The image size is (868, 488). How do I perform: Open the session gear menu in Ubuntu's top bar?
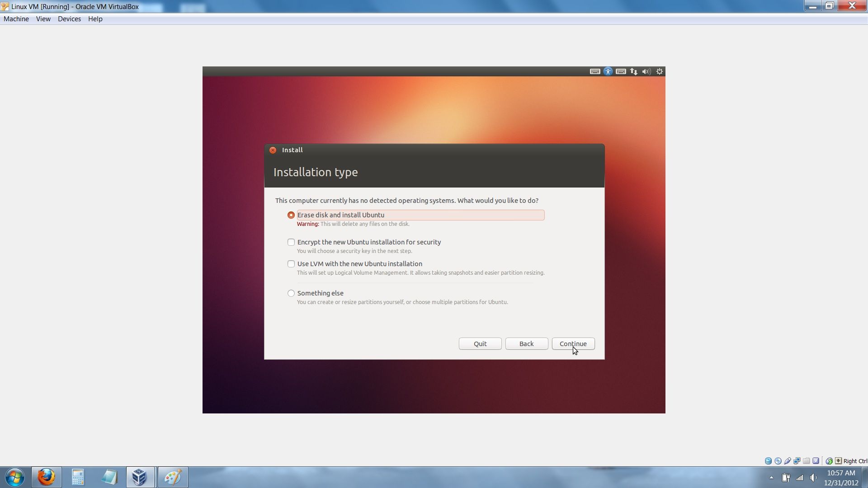click(659, 71)
